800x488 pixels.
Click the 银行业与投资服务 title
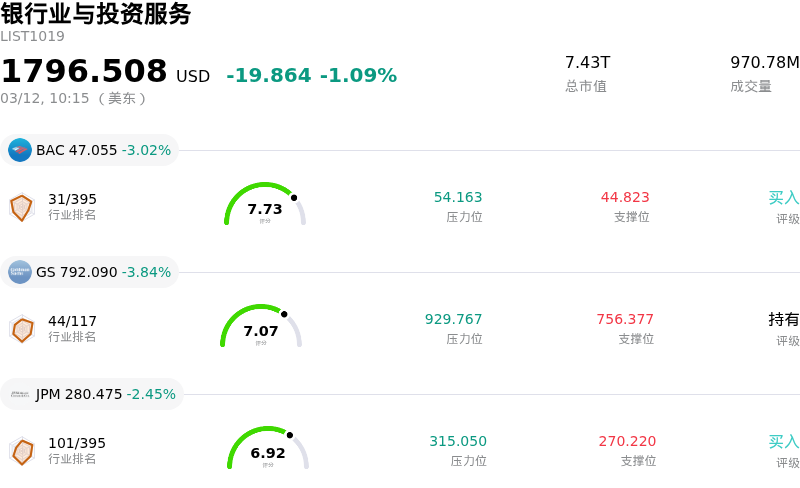point(96,14)
